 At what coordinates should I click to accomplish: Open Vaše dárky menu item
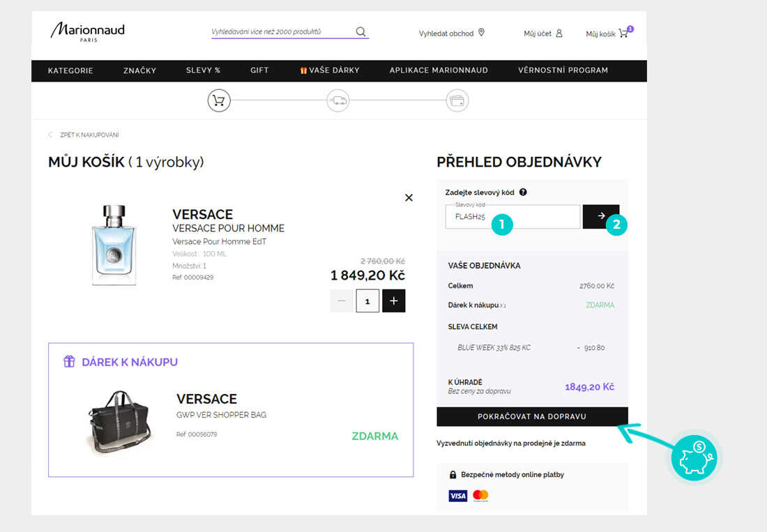point(330,70)
